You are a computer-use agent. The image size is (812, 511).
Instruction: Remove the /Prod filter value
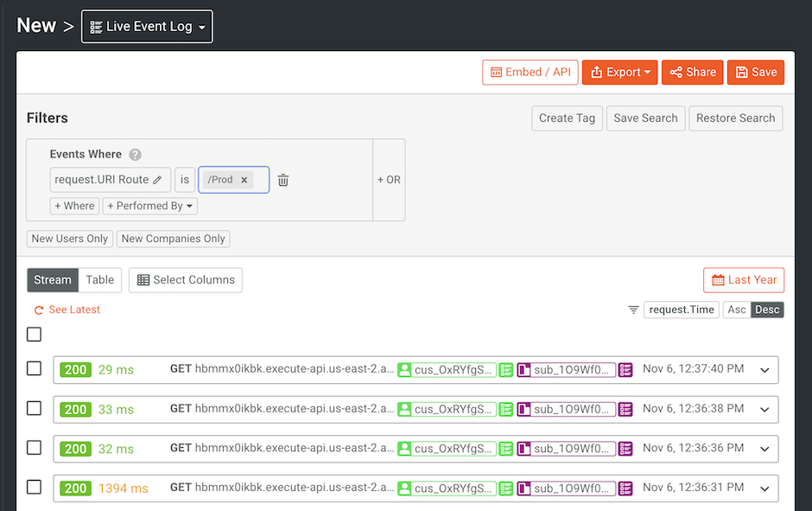244,180
